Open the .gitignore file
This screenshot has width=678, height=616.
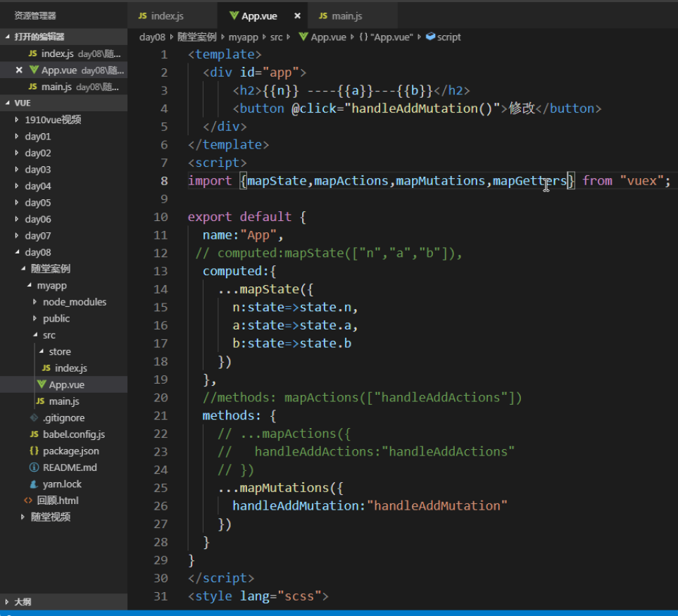coord(63,417)
